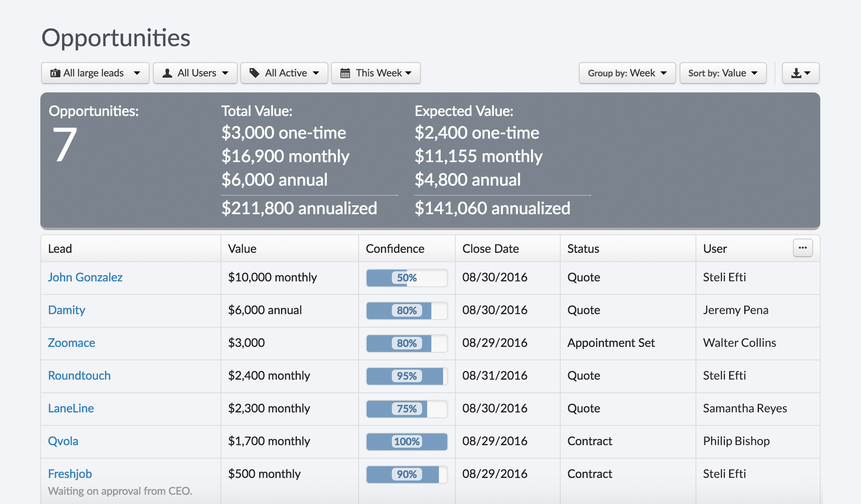Click the Value column header
The image size is (861, 504).
coord(242,249)
